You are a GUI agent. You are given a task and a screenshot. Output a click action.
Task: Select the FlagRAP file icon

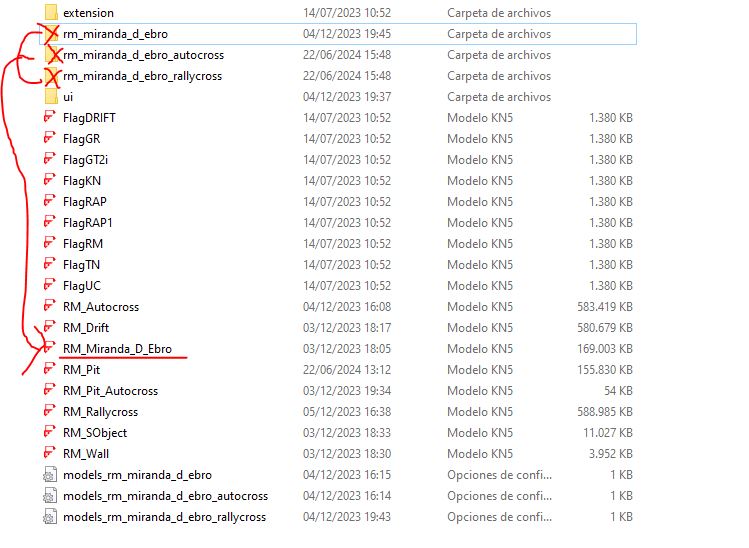click(50, 201)
